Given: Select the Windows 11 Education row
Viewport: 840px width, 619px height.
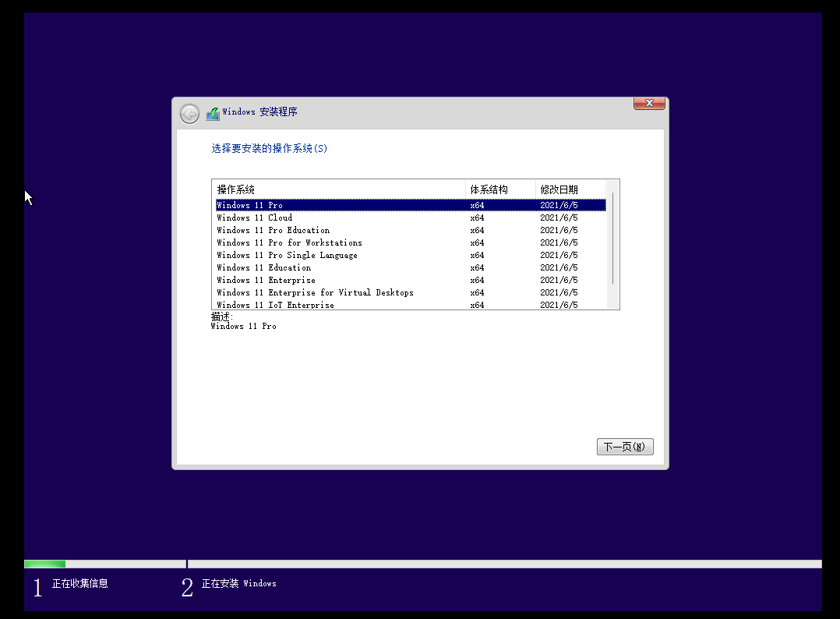Looking at the screenshot, I should [411, 267].
